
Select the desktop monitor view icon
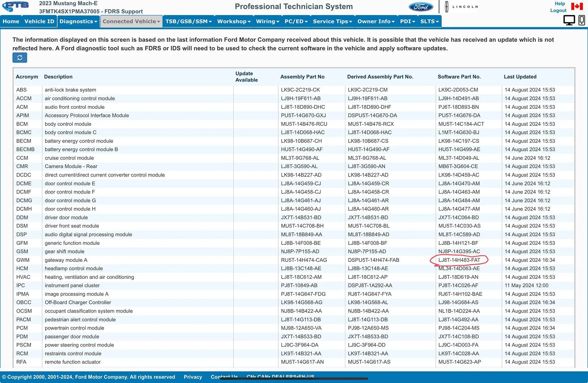pos(569,20)
